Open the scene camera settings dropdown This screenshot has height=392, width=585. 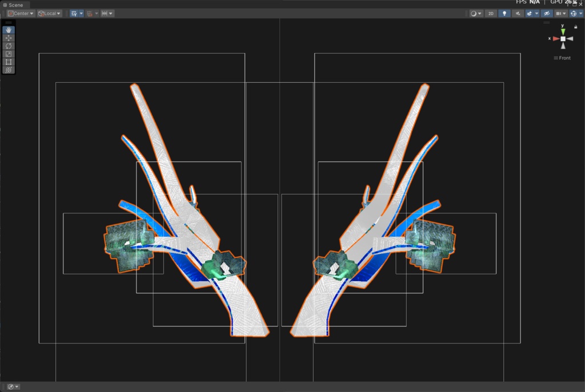pos(561,14)
